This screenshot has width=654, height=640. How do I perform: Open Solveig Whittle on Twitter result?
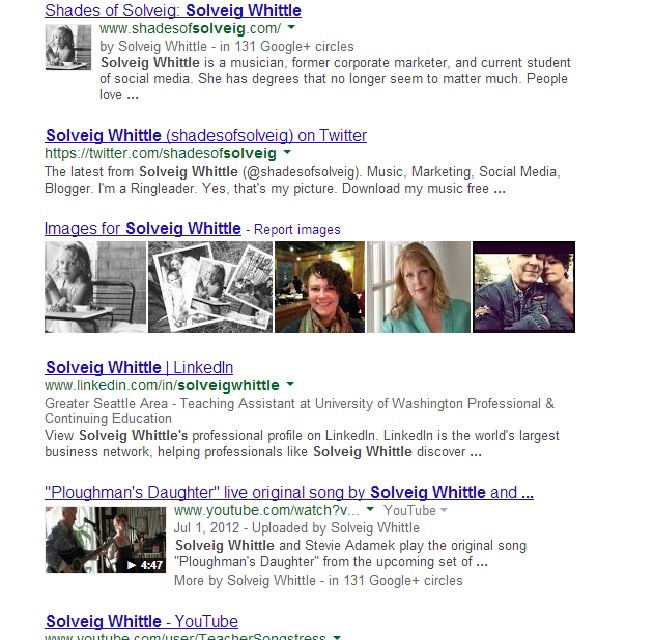coord(206,135)
